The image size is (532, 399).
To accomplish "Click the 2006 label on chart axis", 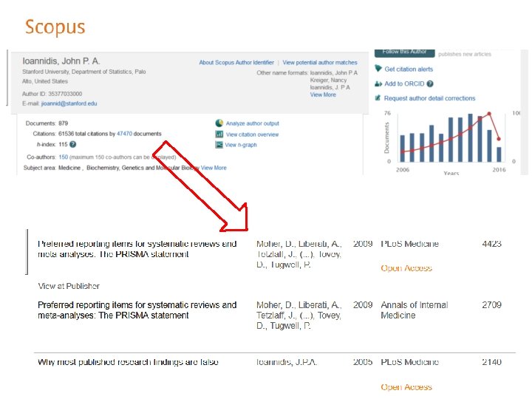I will tap(403, 170).
